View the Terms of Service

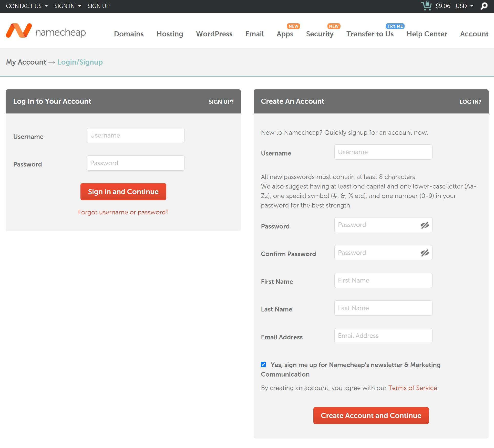click(x=412, y=388)
